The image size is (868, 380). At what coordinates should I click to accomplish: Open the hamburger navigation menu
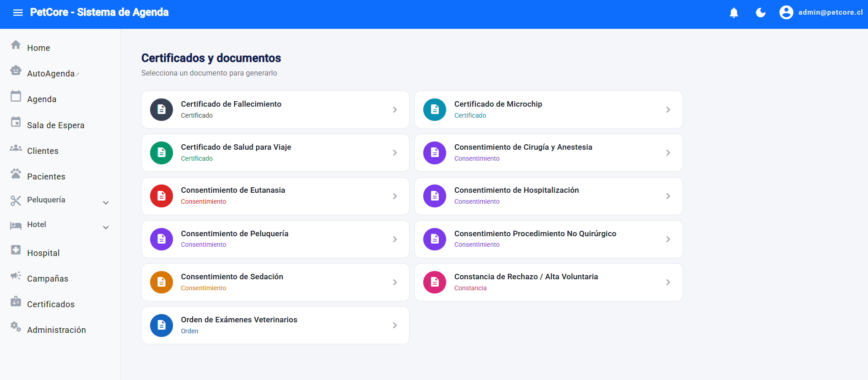18,12
